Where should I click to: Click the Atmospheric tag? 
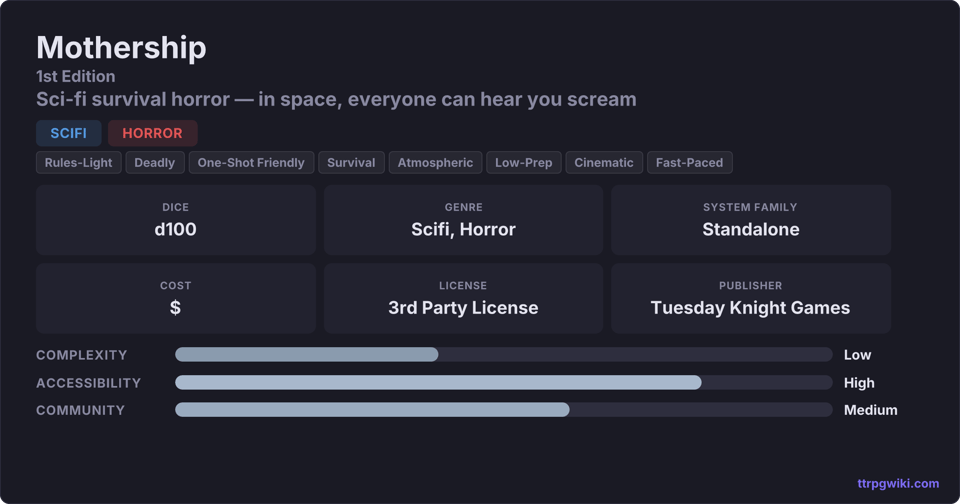[x=435, y=162]
